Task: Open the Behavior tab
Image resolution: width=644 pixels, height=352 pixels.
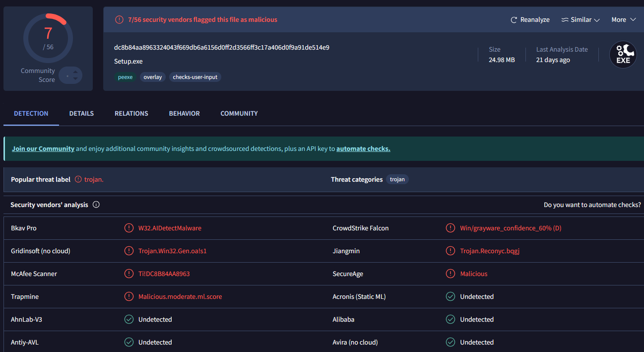Action: pos(184,113)
